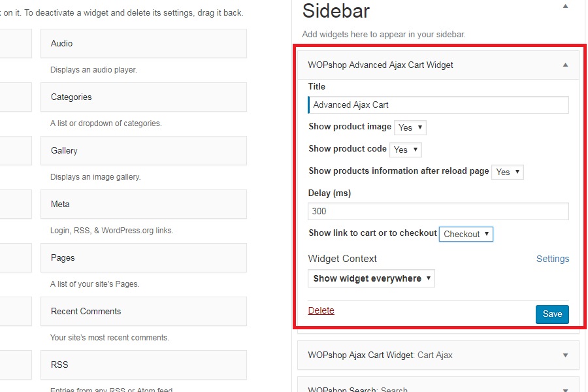Screen dimensions: 588x392
Task: Open Show products information after reload dropdown
Action: (508, 172)
